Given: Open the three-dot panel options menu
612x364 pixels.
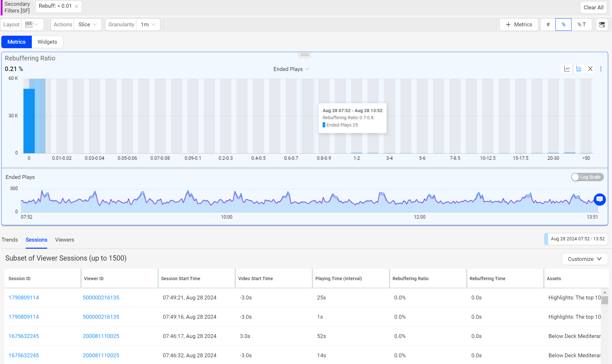Looking at the screenshot, I should click(601, 69).
